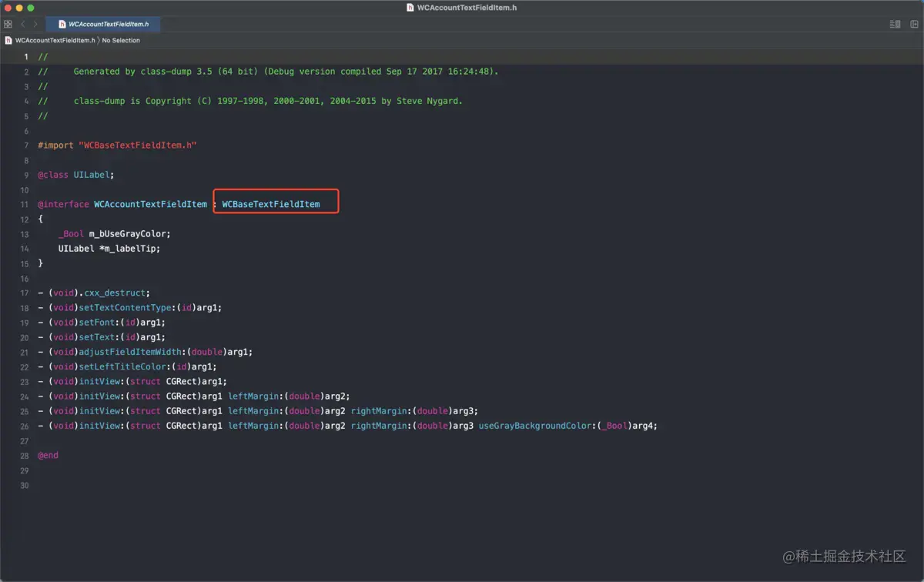Image resolution: width=924 pixels, height=582 pixels.
Task: Click the @class UILabel declaration
Action: pos(75,175)
